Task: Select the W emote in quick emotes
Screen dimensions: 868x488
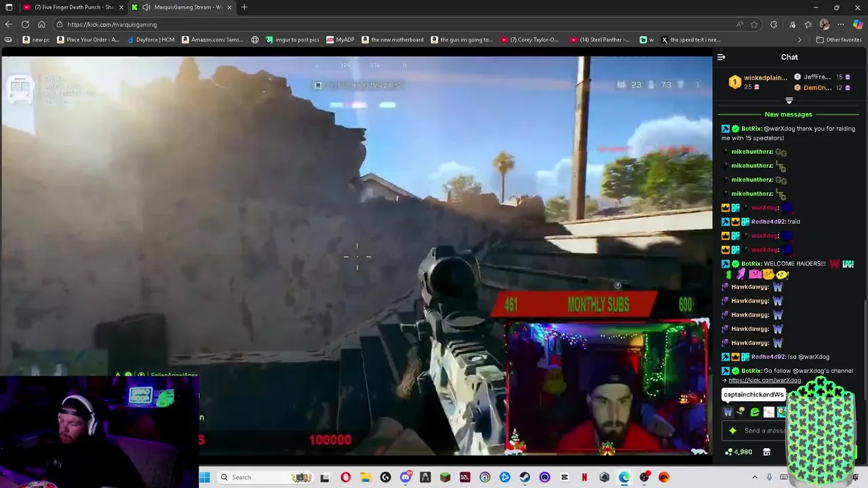Action: [728, 412]
